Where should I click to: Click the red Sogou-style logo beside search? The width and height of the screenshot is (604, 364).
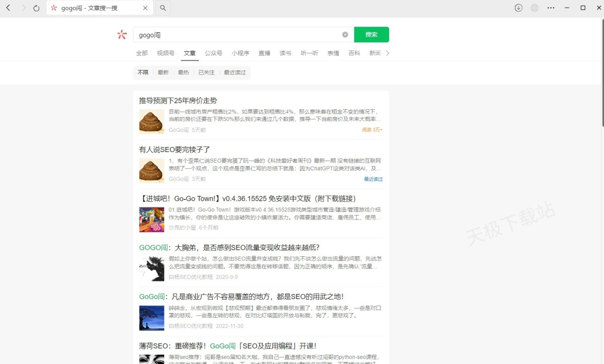(x=122, y=35)
